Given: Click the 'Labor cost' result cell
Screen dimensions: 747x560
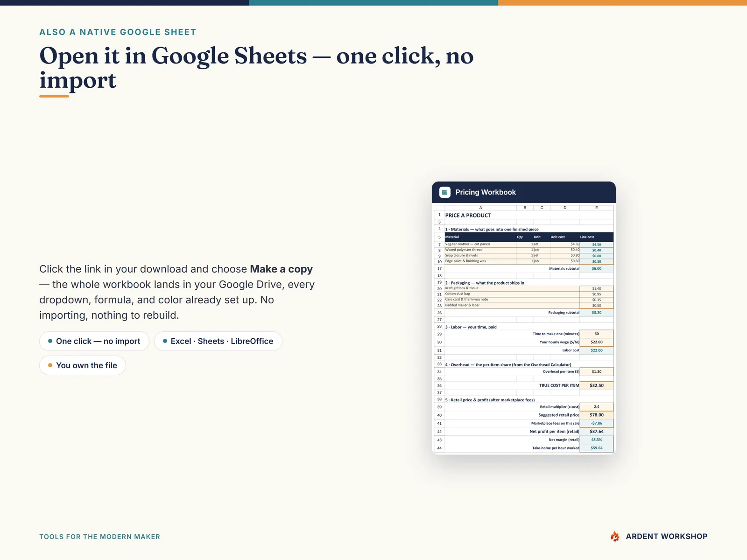Looking at the screenshot, I should tap(596, 350).
